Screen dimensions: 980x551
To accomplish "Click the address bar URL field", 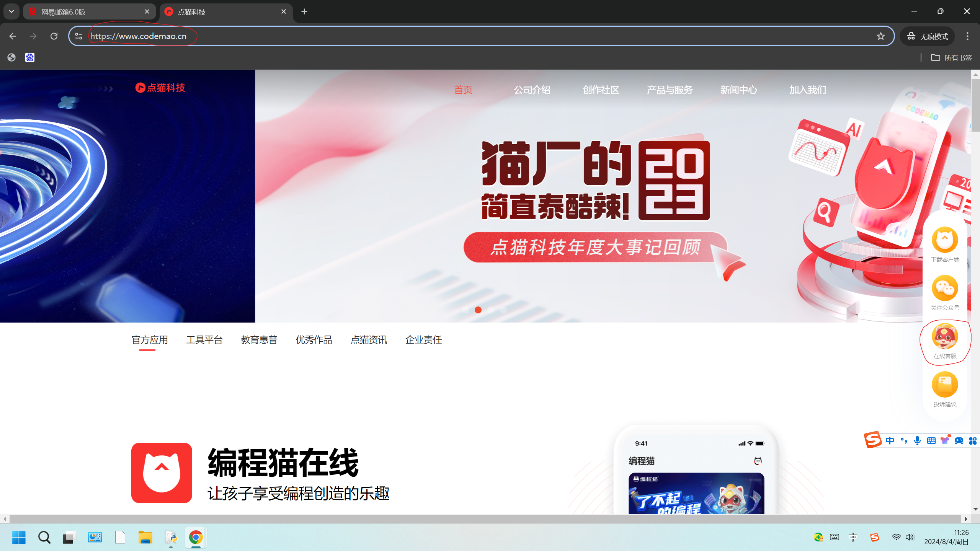I will click(x=481, y=36).
